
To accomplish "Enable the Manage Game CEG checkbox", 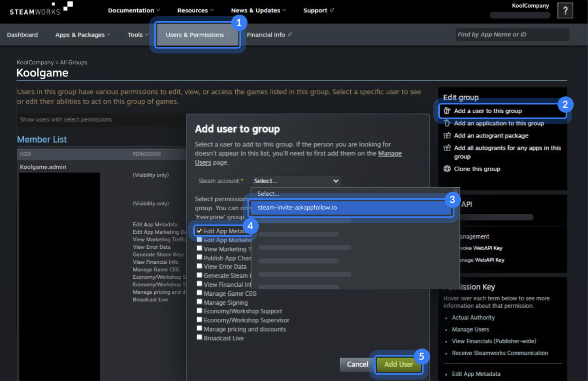I will coord(199,293).
